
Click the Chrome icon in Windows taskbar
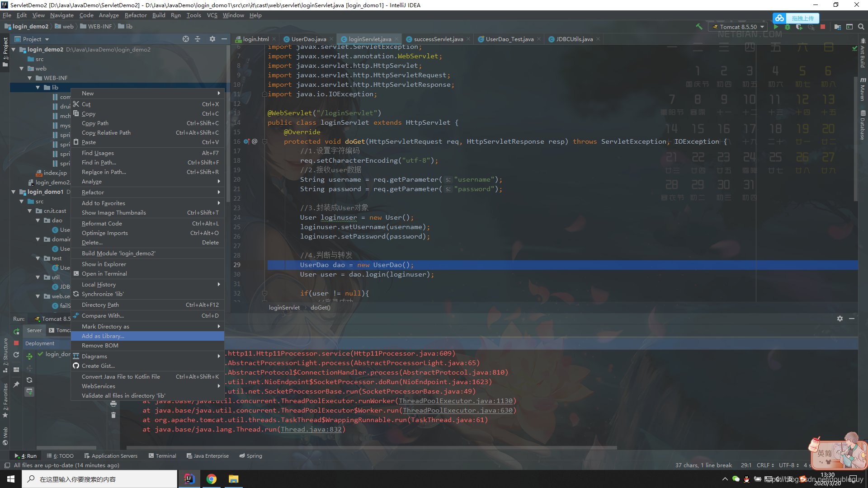point(211,479)
